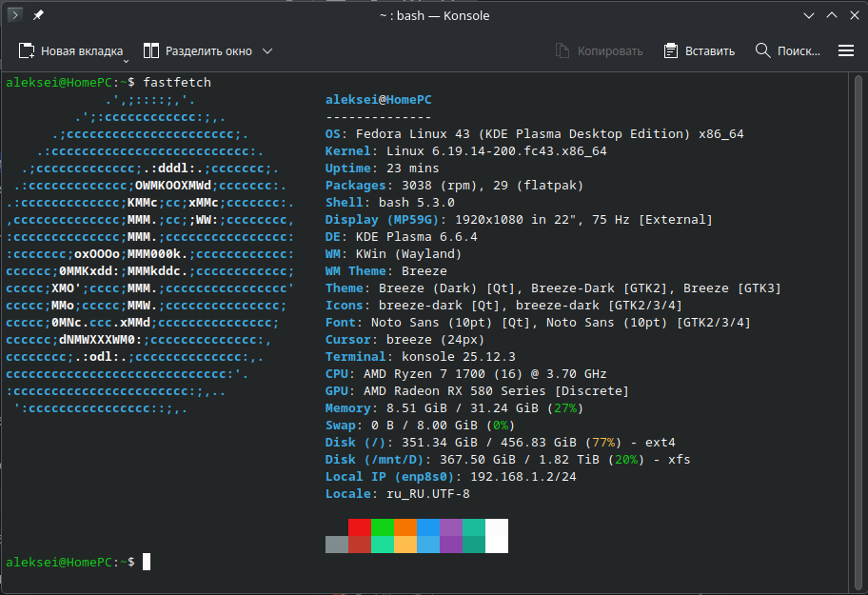
Task: Paste using the Вставить button
Action: click(699, 50)
